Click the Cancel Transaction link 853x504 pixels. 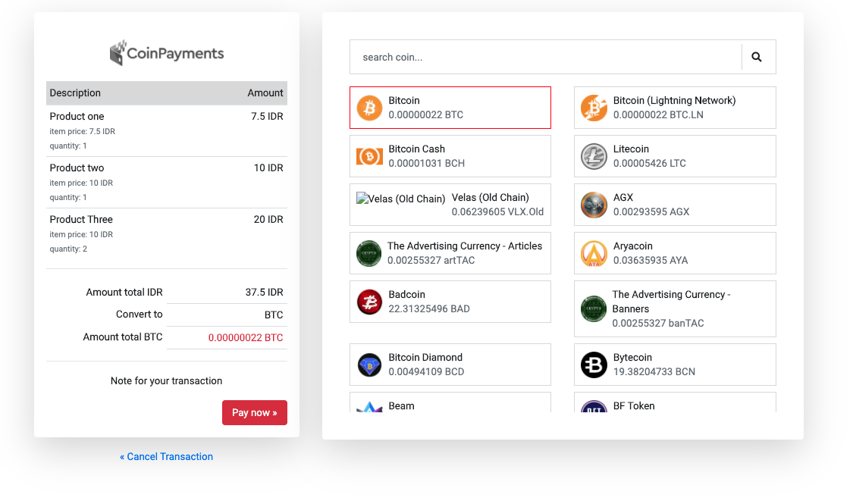point(166,456)
